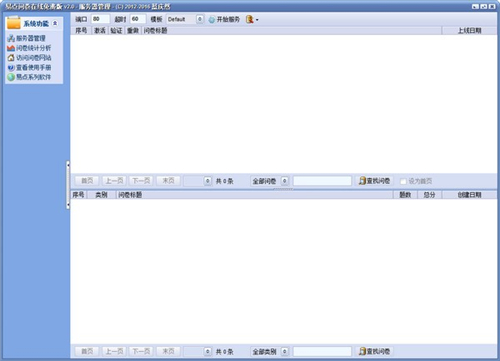The width and height of the screenshot is (500, 361).
Task: Minimize the application window
Action: pos(476,6)
